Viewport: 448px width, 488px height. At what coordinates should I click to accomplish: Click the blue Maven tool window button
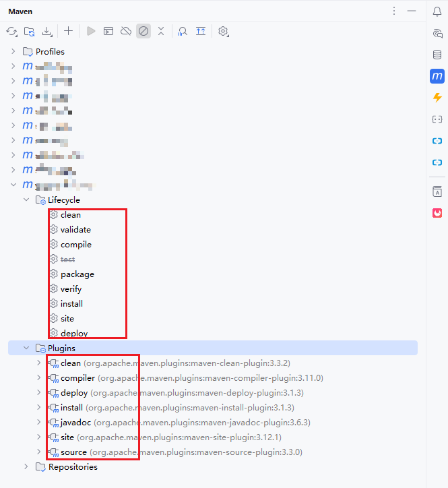(x=437, y=76)
